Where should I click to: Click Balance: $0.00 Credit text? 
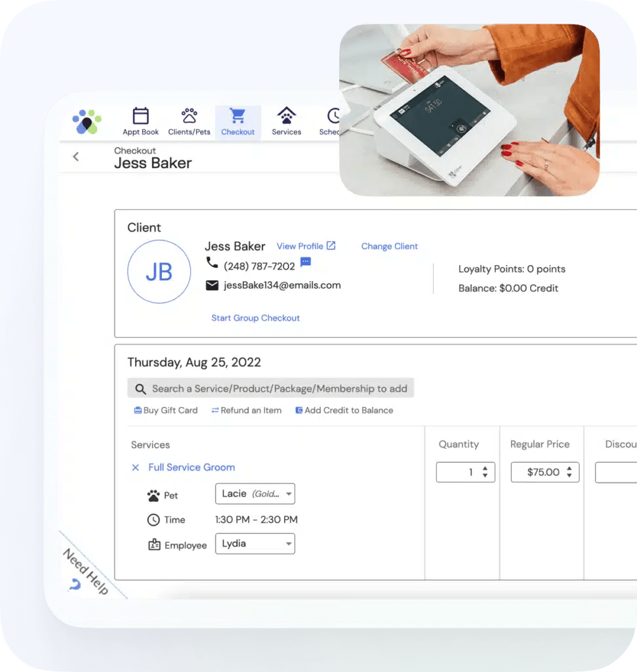(x=508, y=289)
